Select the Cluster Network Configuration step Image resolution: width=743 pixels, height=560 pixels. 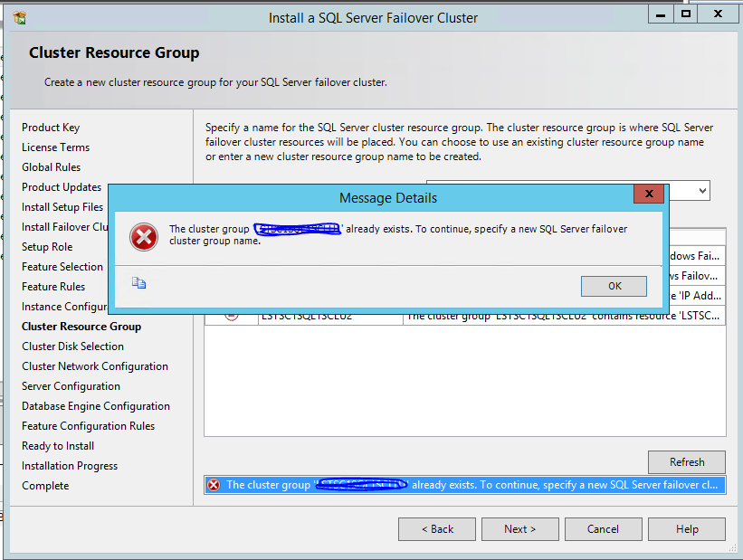(95, 366)
